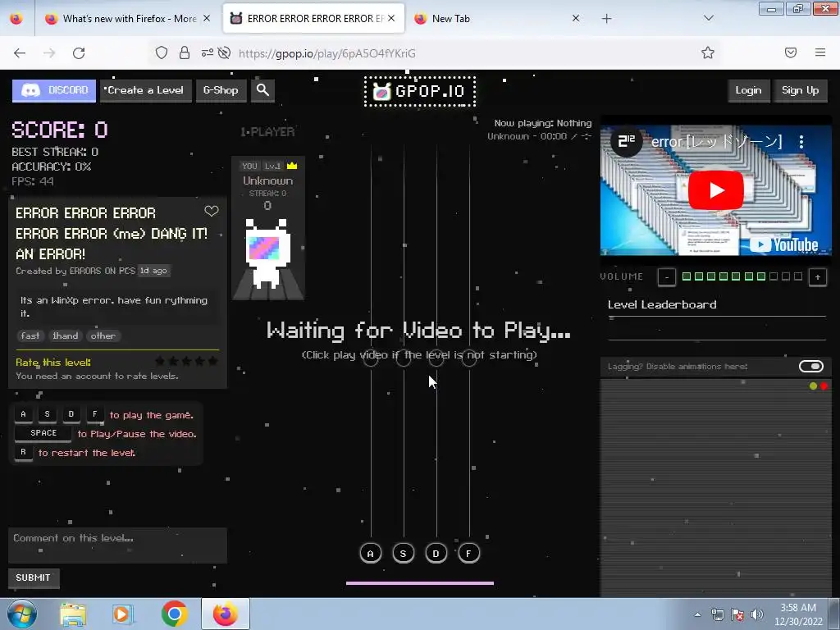Increase volume with plus button
This screenshot has height=630, width=840.
point(818,277)
